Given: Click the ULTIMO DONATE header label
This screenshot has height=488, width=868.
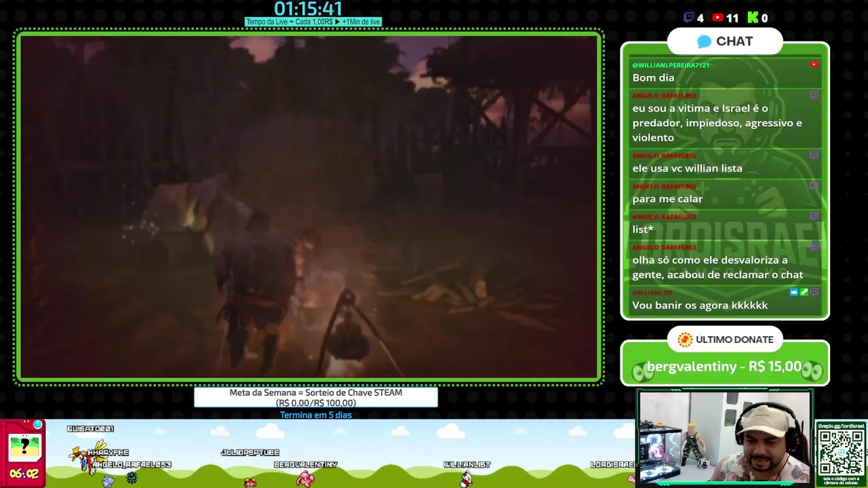Looking at the screenshot, I should coord(734,340).
